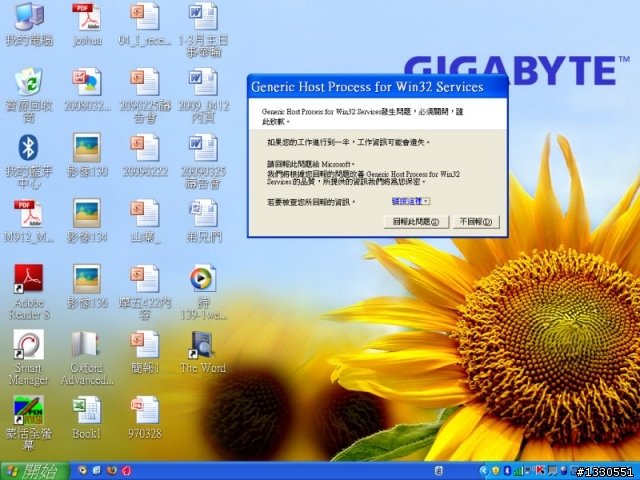Select the 2008032... file icon
This screenshot has width=640, height=480.
[87, 90]
